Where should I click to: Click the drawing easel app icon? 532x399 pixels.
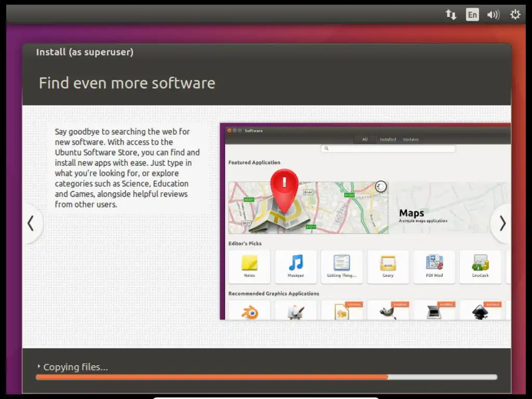296,312
